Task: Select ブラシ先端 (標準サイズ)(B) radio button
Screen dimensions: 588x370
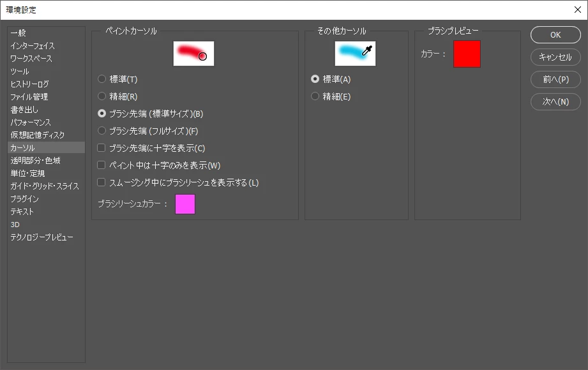Action: (x=102, y=114)
